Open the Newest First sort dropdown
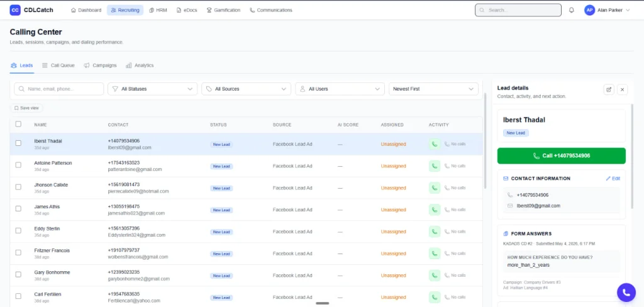The image size is (644, 307). (x=433, y=89)
